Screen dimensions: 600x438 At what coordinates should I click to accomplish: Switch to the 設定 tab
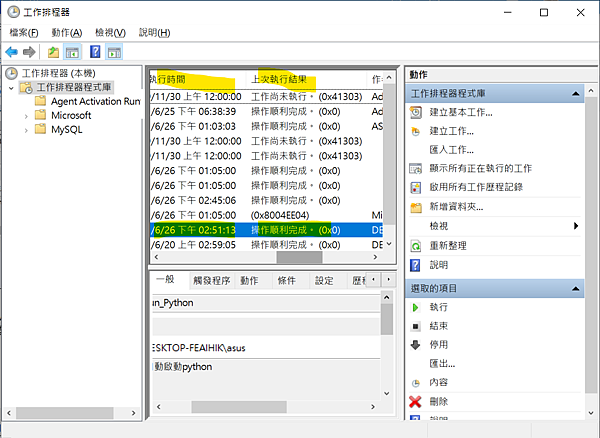(324, 281)
